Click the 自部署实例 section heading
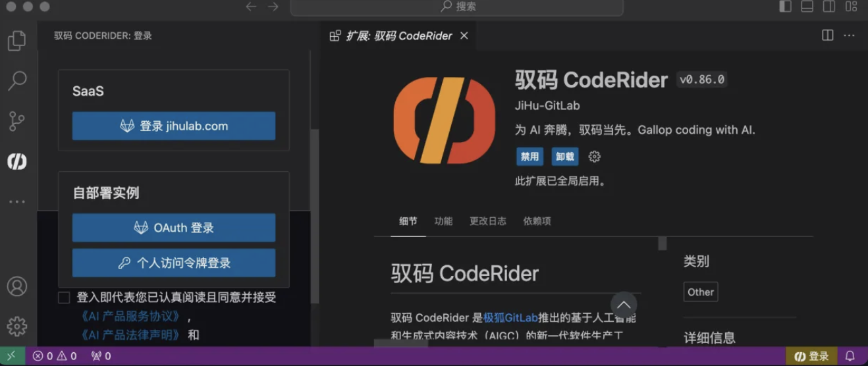868x366 pixels. tap(106, 193)
